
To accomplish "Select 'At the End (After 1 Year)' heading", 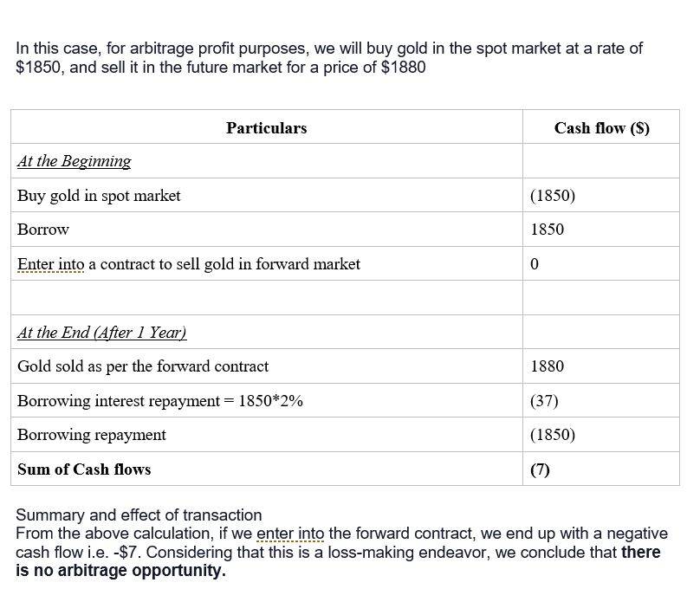I will click(101, 333).
